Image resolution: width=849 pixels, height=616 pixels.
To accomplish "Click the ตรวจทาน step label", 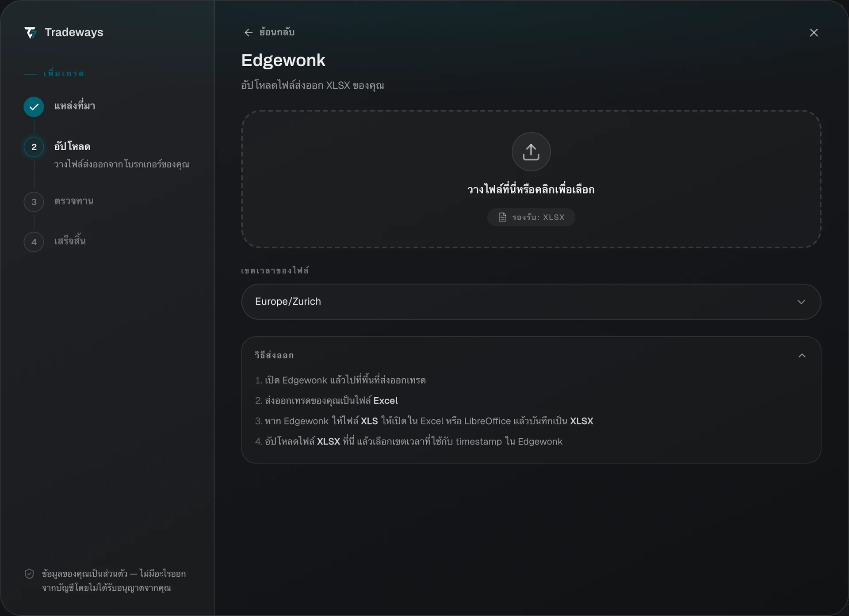I will pyautogui.click(x=74, y=202).
